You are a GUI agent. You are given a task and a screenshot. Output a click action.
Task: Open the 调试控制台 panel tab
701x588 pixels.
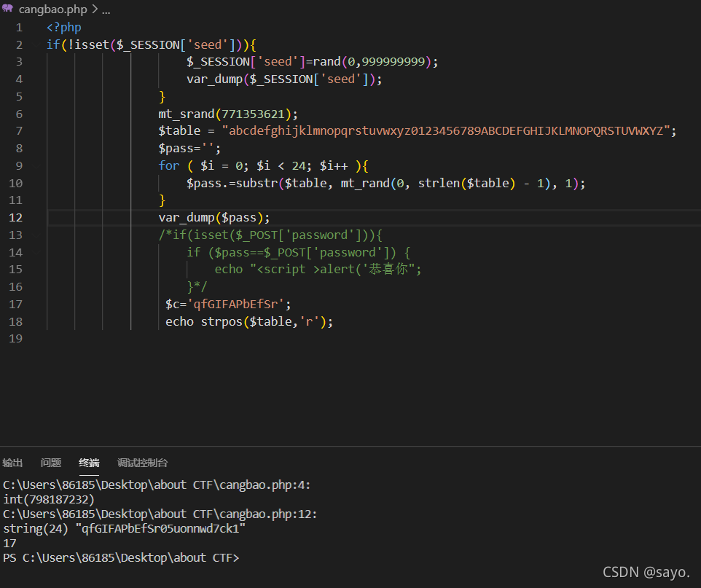(x=142, y=463)
